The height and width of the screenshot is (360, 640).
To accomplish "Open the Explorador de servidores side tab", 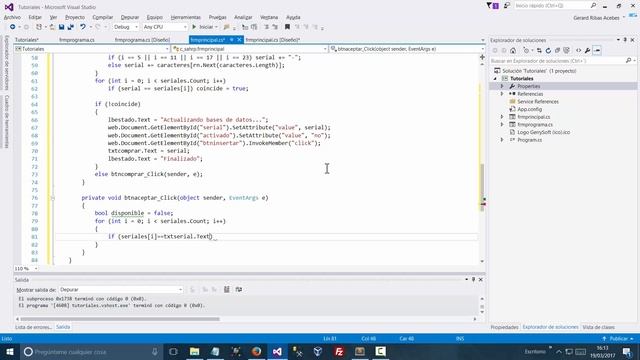I will click(7, 62).
